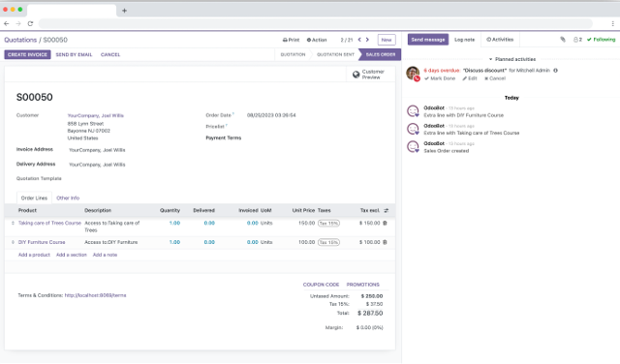The image size is (620, 364).
Task: Open the Print dropdown menu
Action: pyautogui.click(x=291, y=40)
